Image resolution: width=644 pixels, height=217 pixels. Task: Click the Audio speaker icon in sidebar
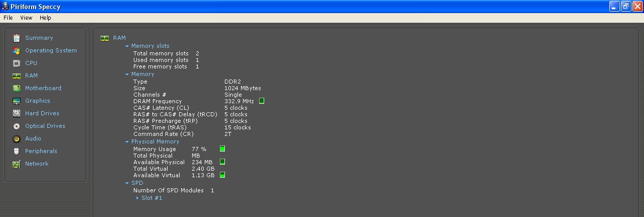[x=17, y=138]
